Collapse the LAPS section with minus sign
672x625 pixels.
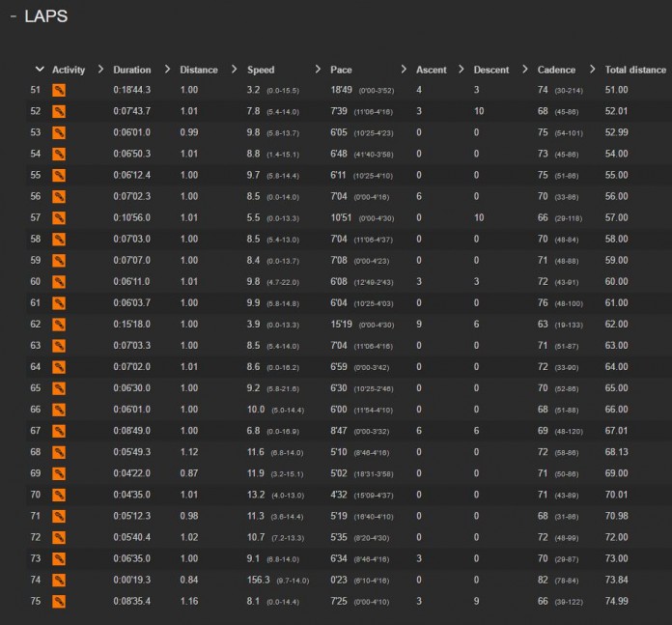[x=14, y=16]
